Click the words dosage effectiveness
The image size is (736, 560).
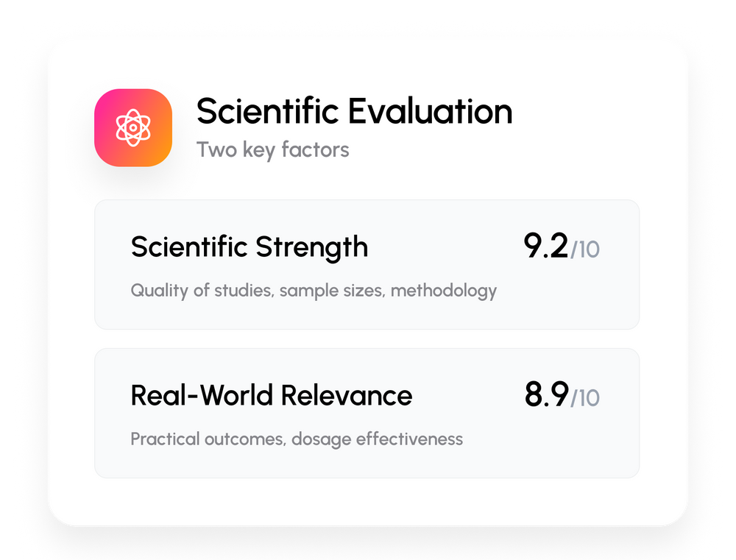(x=377, y=439)
